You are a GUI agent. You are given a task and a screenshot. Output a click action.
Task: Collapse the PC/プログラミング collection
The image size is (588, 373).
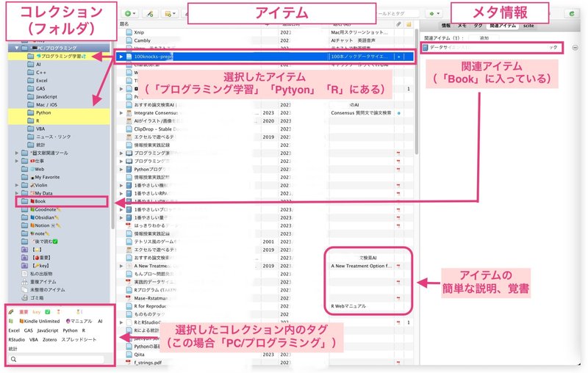pos(16,48)
